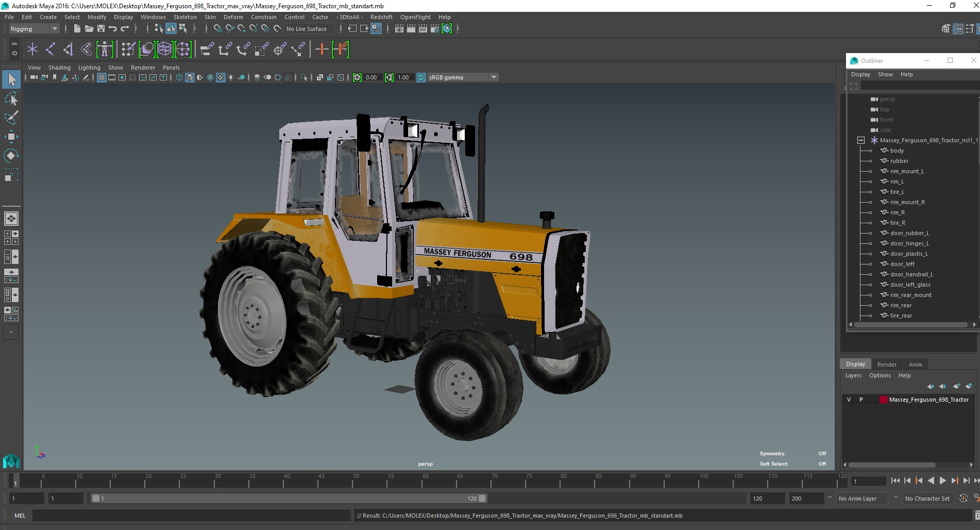Click the Create Joint shelf icon
The width and height of the screenshot is (980, 530).
(x=50, y=49)
